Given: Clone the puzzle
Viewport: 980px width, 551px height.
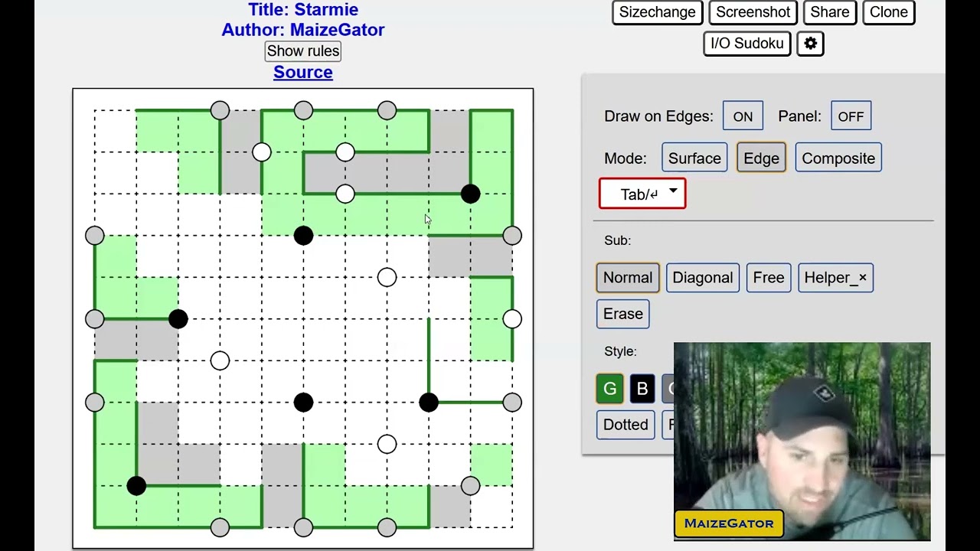Looking at the screenshot, I should click(889, 12).
